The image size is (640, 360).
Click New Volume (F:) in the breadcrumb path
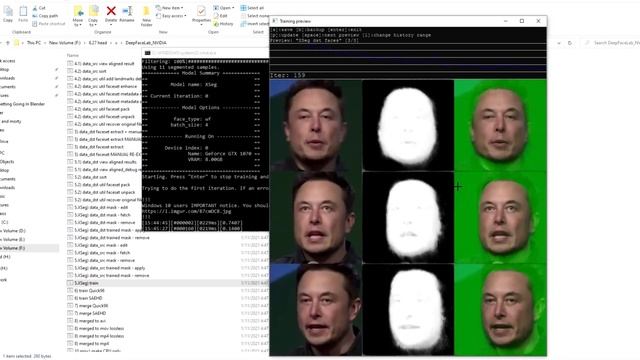(x=64, y=42)
